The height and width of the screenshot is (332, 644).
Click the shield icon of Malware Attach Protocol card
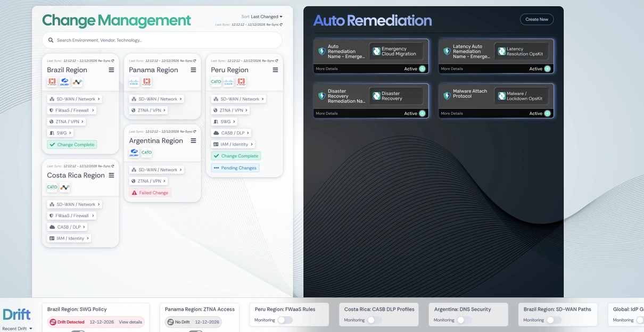point(447,96)
